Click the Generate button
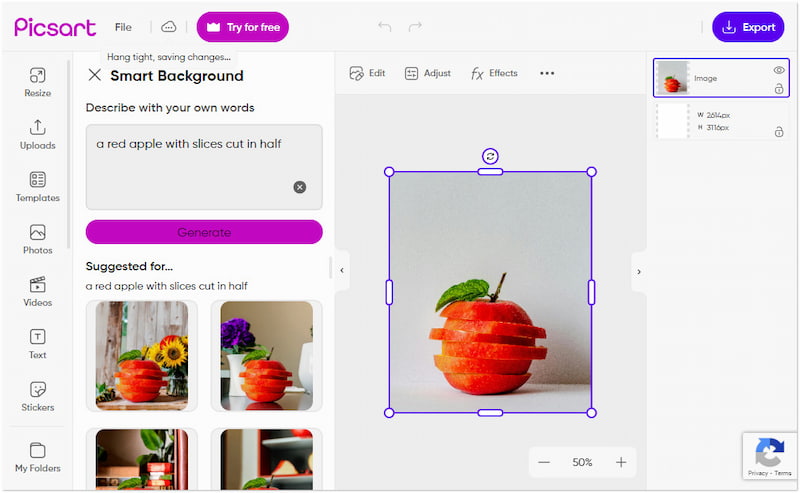Viewport: 800px width, 493px height. click(x=204, y=232)
